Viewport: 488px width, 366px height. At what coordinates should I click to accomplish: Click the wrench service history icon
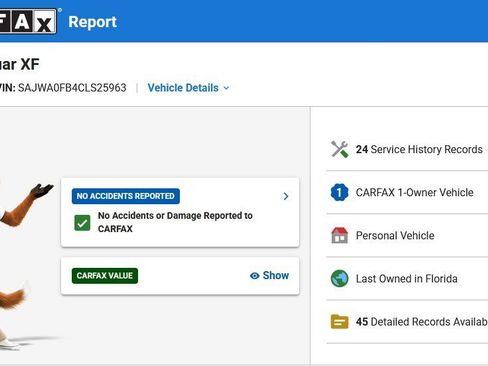(339, 149)
